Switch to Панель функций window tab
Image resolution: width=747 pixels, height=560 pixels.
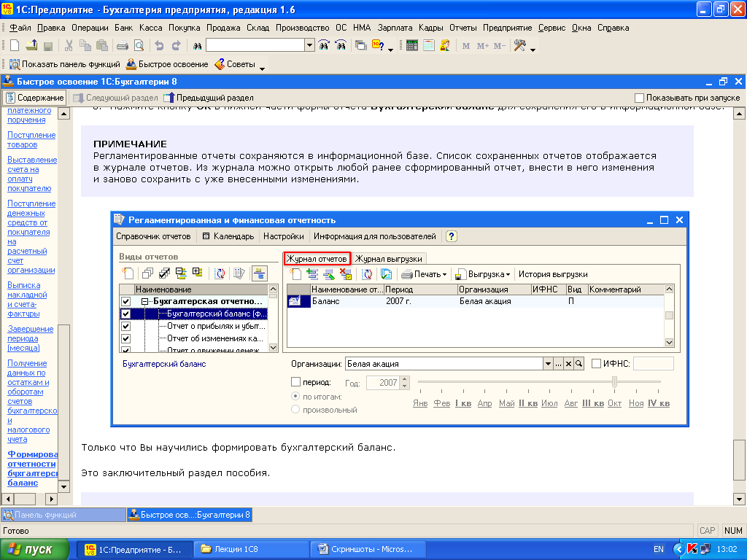(63, 515)
